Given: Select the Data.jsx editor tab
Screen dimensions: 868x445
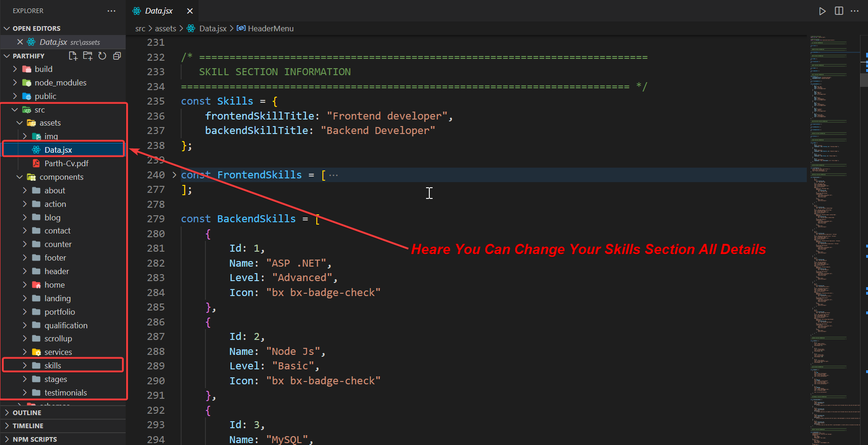Looking at the screenshot, I should 158,11.
